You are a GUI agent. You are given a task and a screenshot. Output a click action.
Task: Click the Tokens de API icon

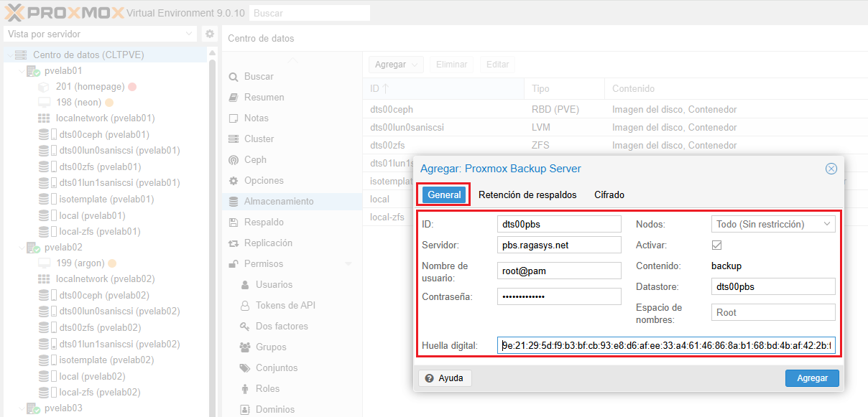pyautogui.click(x=244, y=306)
